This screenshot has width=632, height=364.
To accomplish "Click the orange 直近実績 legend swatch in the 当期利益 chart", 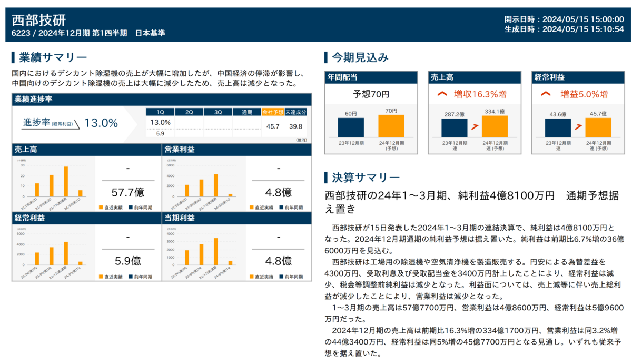I will pyautogui.click(x=252, y=276).
